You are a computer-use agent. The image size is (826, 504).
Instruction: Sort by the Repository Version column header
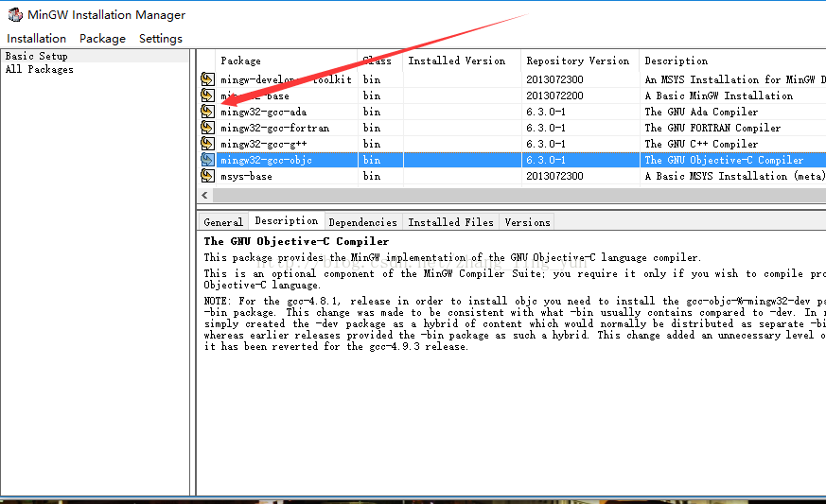point(580,61)
